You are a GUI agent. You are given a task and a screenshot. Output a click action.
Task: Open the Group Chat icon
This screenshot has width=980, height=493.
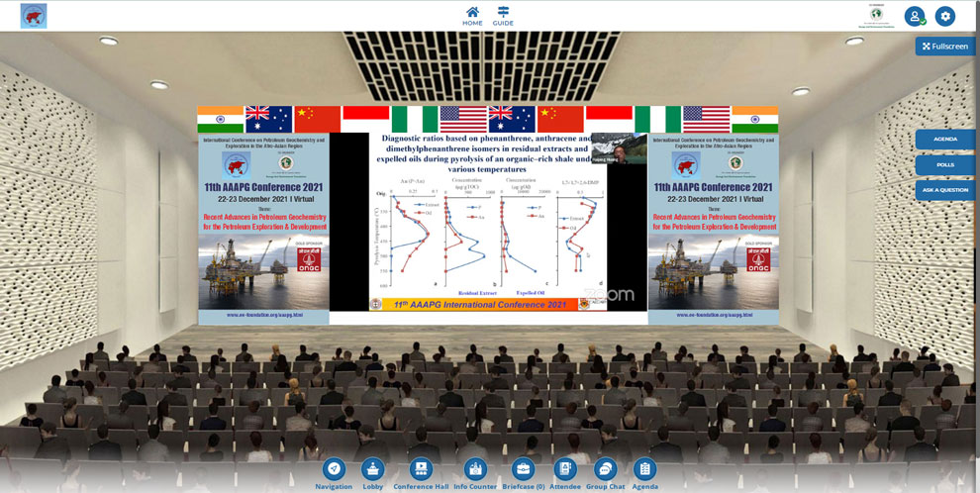[x=605, y=469]
